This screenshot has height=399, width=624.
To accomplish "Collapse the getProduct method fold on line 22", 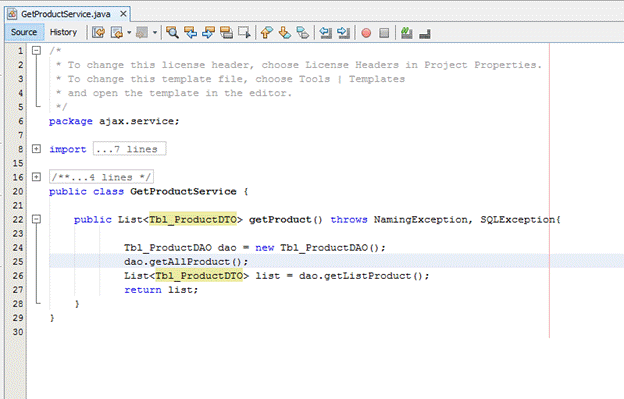I will coord(36,219).
